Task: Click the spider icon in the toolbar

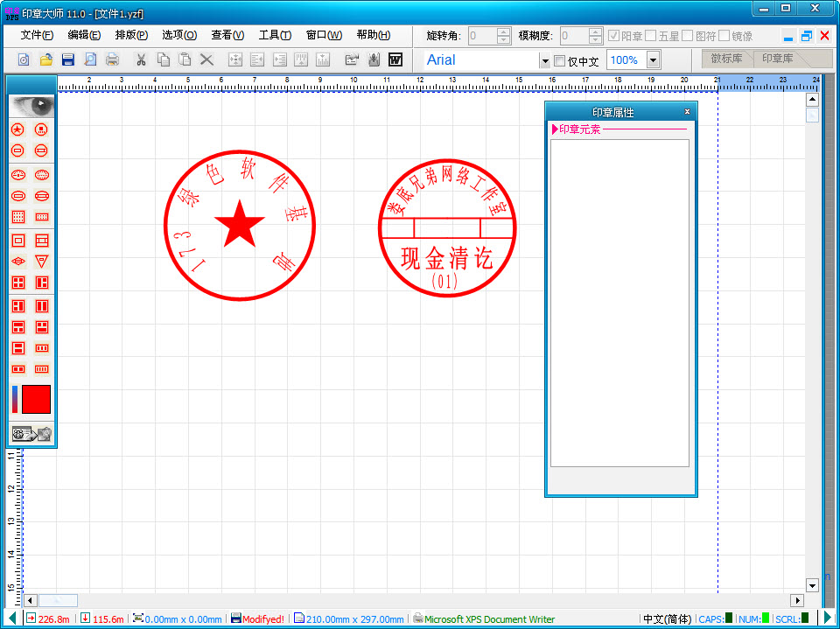Action: pyautogui.click(x=374, y=59)
